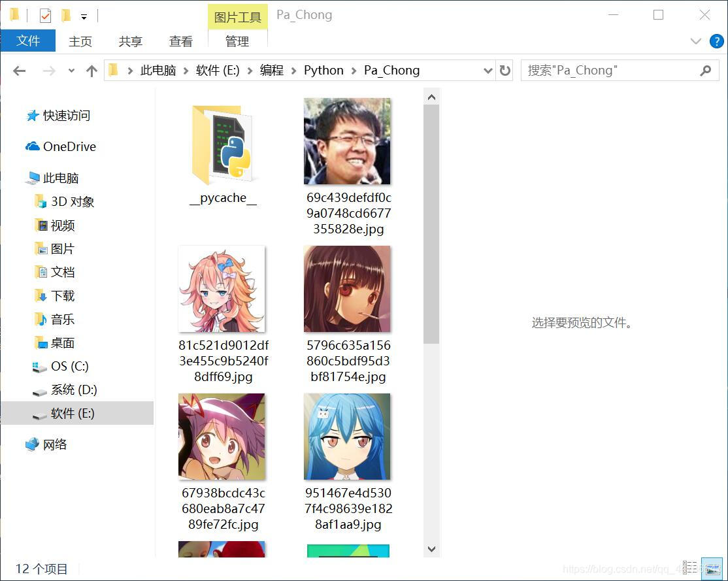
Task: Open Customize Quick Access Toolbar dropdown
Action: coord(84,17)
